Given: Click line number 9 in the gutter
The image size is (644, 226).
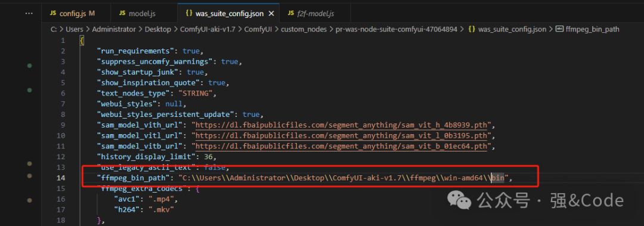Looking at the screenshot, I should (x=63, y=125).
